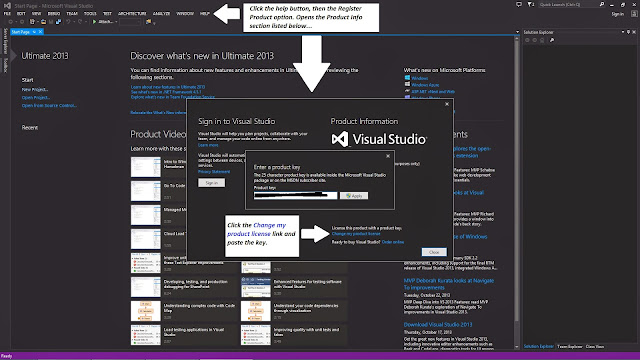Open the Attach debug target dropdown arrow
The image size is (640, 360).
(116, 22)
